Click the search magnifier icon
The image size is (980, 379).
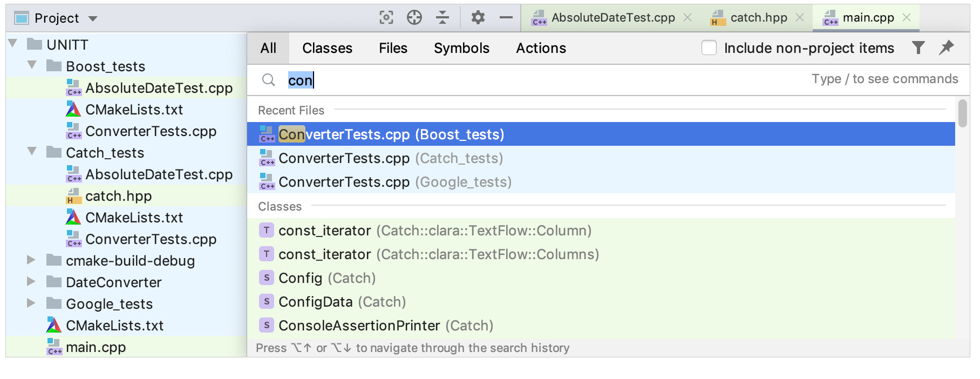click(268, 80)
